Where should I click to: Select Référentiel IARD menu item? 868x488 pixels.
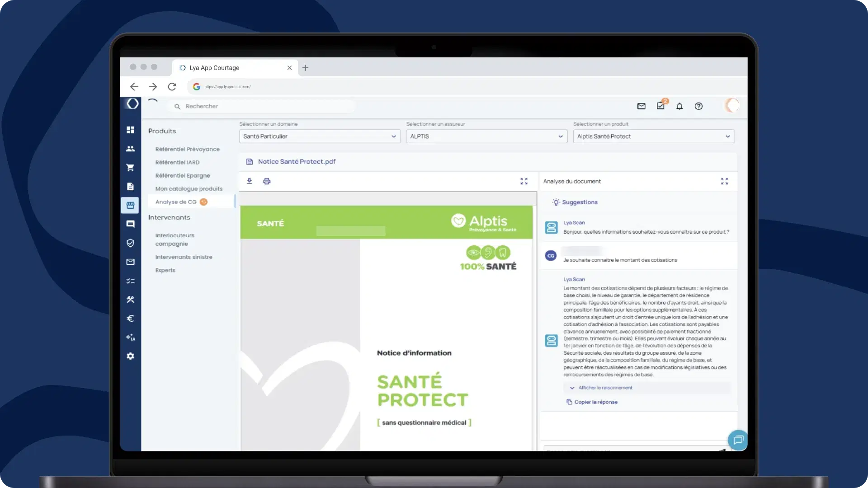177,162
